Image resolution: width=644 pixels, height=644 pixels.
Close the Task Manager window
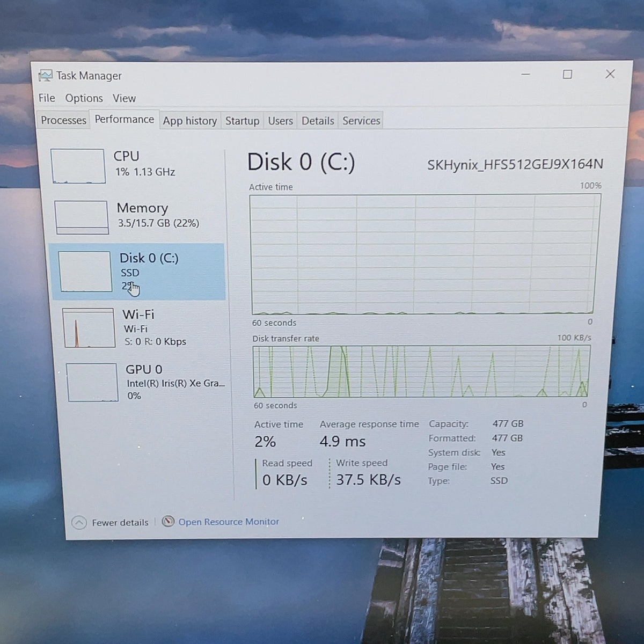click(610, 74)
